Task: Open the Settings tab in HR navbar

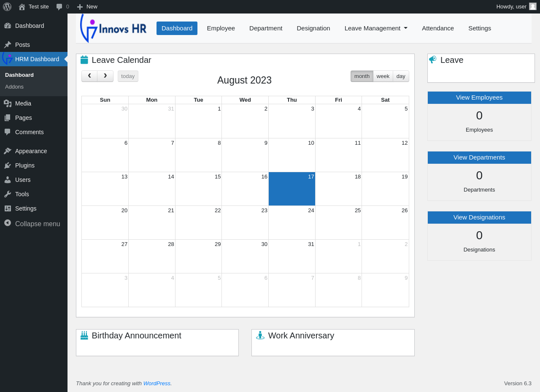Action: pos(480,28)
